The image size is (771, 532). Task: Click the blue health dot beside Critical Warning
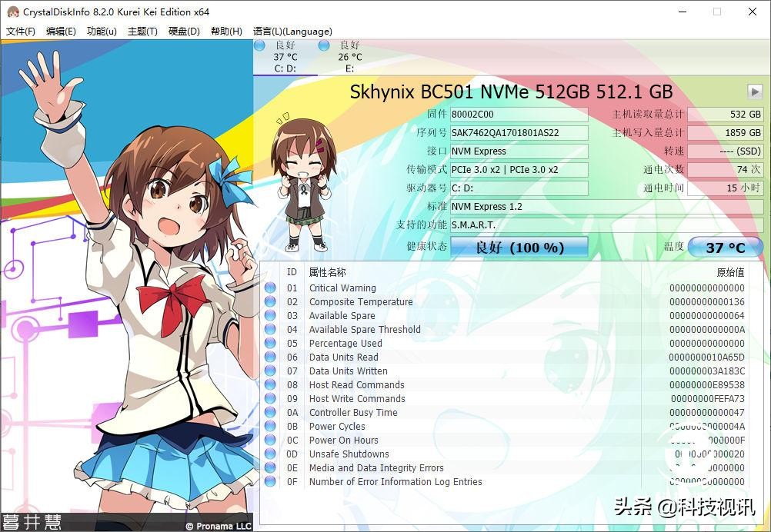(x=272, y=288)
